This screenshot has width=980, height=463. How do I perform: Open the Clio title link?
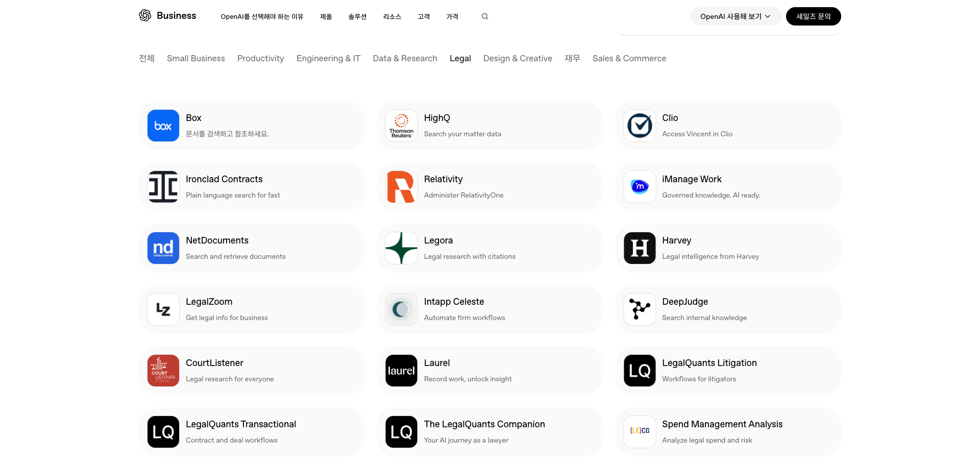pyautogui.click(x=670, y=118)
